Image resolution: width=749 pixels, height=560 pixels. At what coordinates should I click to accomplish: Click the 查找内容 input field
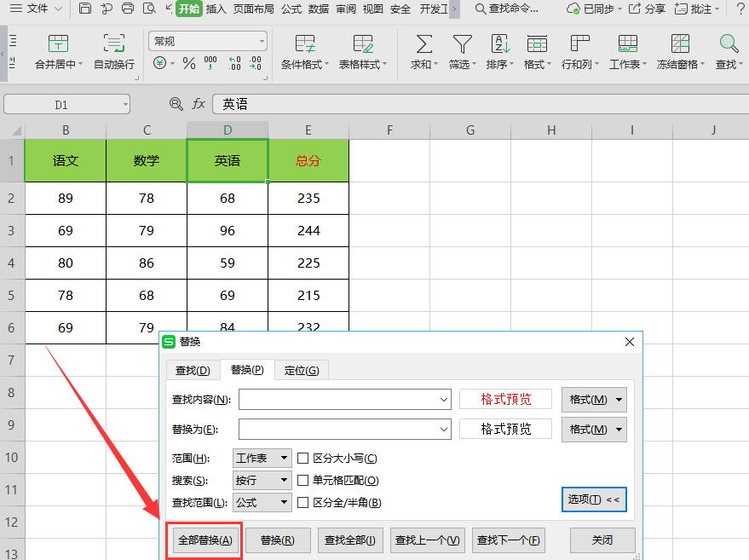[344, 399]
